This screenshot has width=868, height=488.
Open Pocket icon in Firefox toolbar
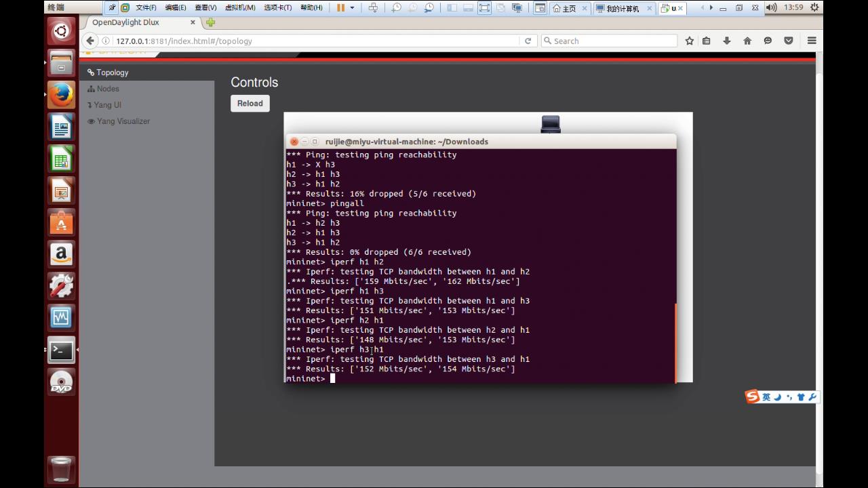coord(789,41)
